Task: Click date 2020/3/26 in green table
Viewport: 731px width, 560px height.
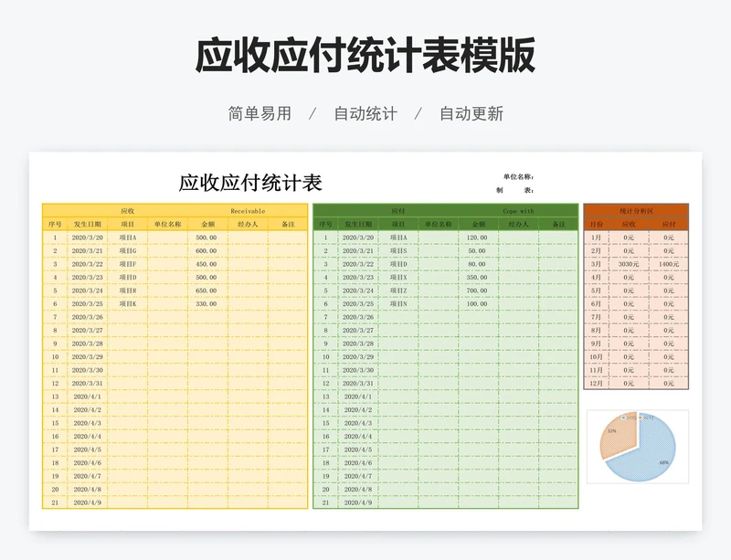Action: (358, 317)
